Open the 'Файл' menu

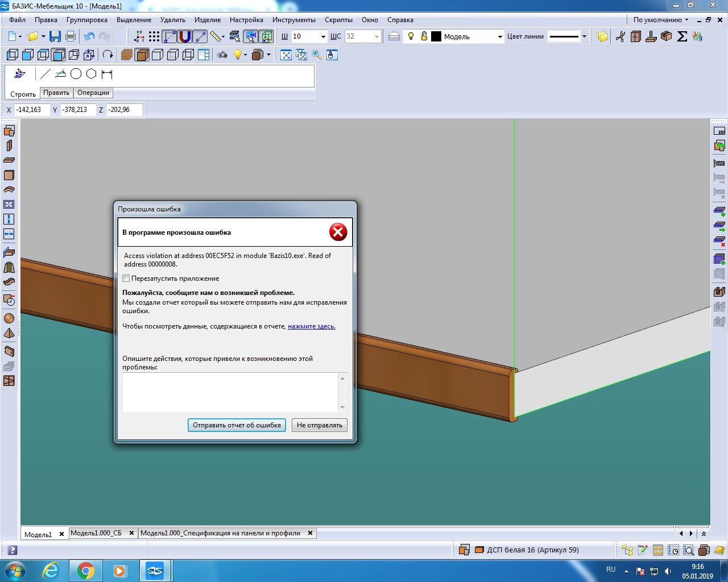click(x=17, y=20)
